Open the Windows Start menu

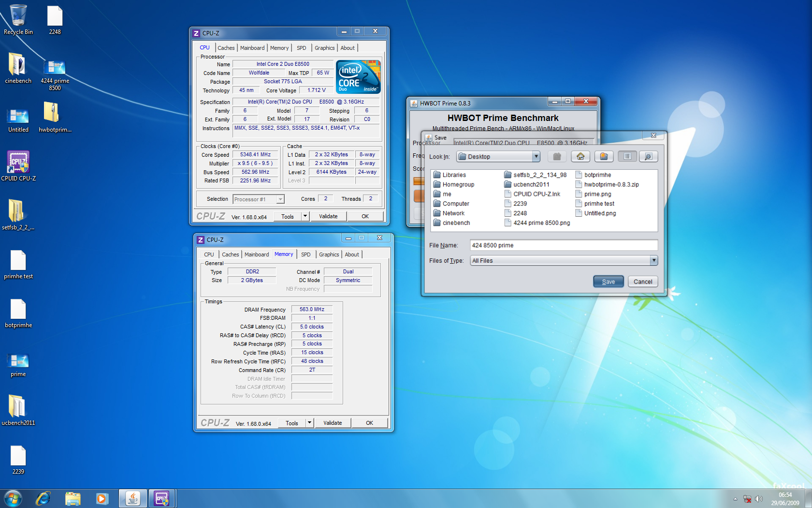click(x=13, y=498)
